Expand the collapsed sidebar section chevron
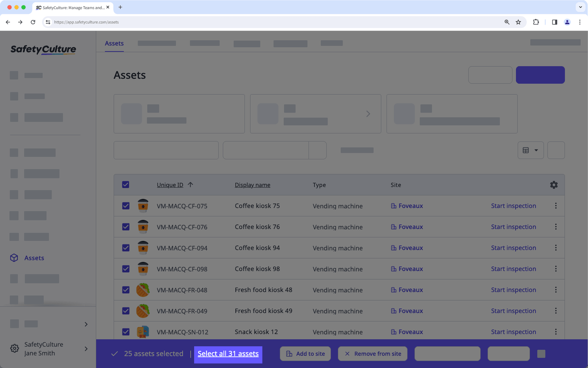 [86, 324]
